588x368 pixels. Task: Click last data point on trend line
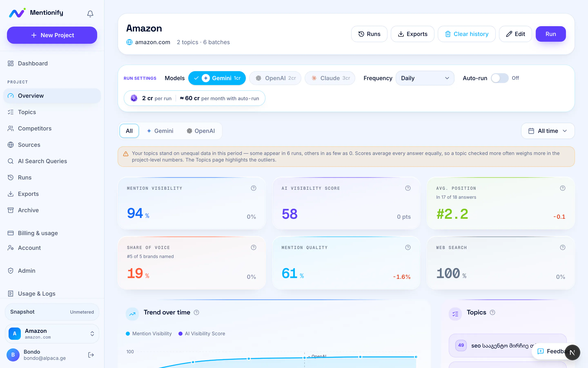pos(416,357)
